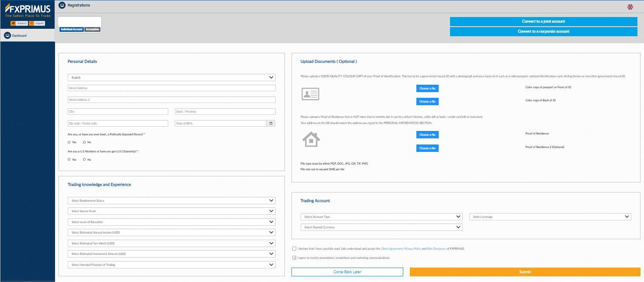Click the Registrations header icon

click(x=62, y=5)
